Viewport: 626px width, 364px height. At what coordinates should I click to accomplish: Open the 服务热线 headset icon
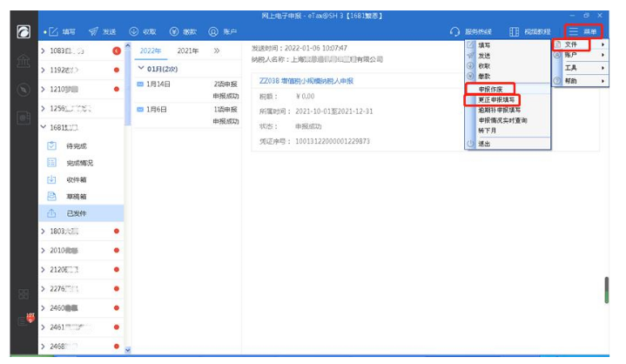pyautogui.click(x=454, y=31)
